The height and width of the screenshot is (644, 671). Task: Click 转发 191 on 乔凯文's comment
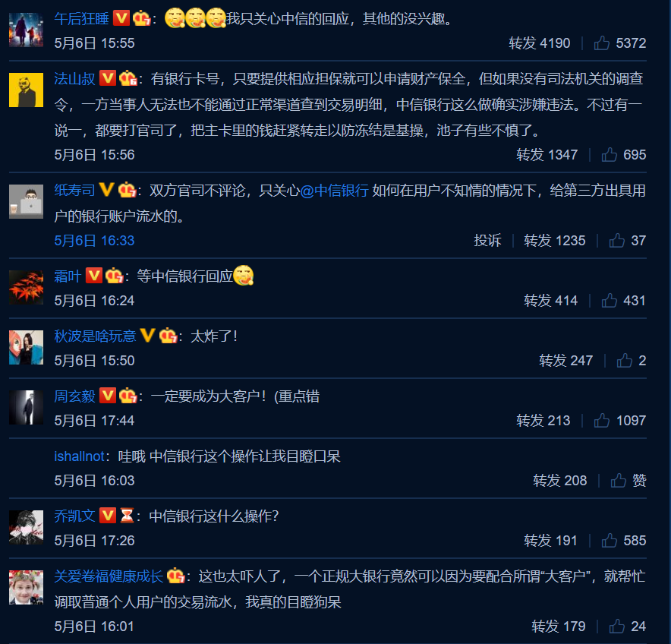[x=551, y=541]
